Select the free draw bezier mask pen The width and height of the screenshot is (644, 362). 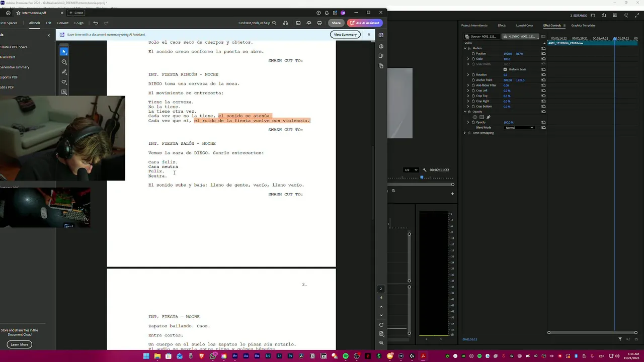(x=488, y=117)
